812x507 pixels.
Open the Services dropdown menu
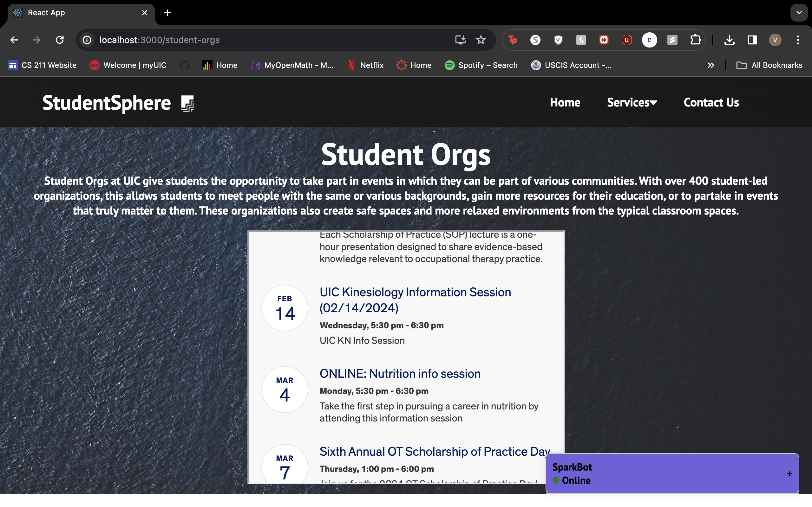pyautogui.click(x=632, y=102)
